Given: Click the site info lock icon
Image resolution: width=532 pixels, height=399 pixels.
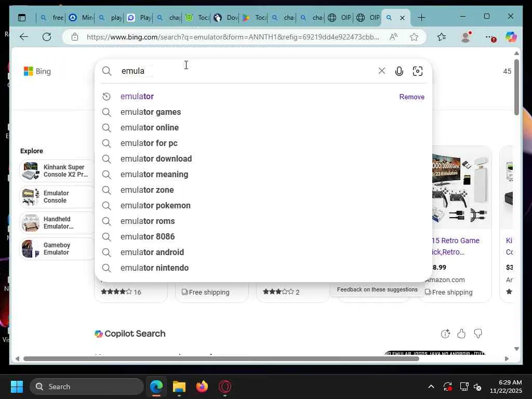Looking at the screenshot, I should click(x=75, y=37).
